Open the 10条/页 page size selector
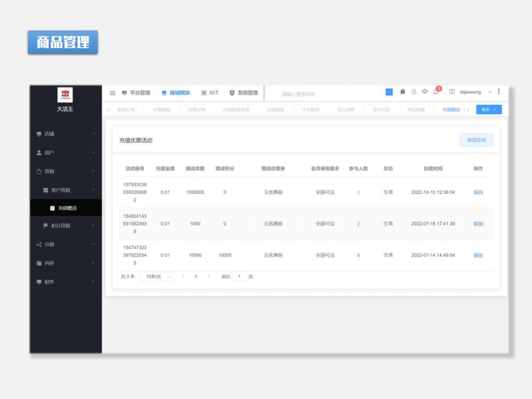Image resolution: width=532 pixels, height=399 pixels. coord(156,276)
